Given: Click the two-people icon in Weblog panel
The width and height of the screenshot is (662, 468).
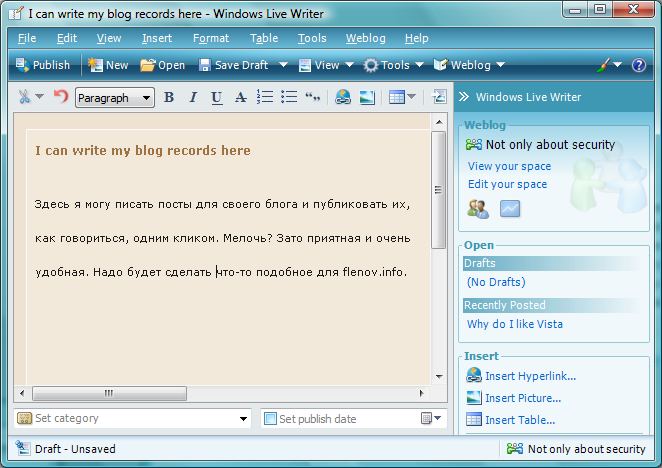Looking at the screenshot, I should (x=478, y=209).
